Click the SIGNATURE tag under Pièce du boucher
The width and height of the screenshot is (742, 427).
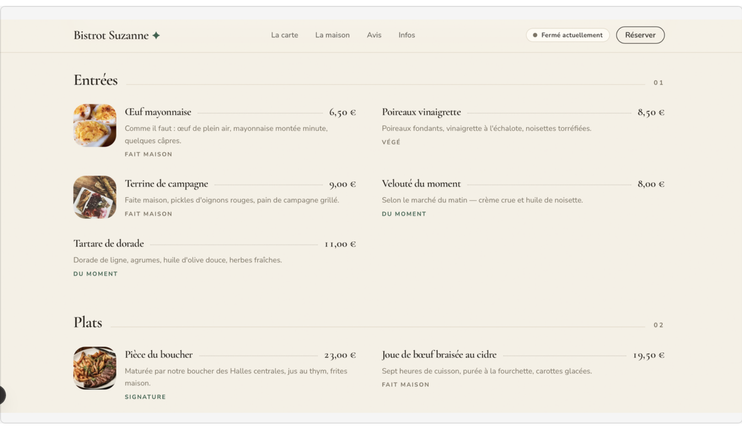(145, 397)
